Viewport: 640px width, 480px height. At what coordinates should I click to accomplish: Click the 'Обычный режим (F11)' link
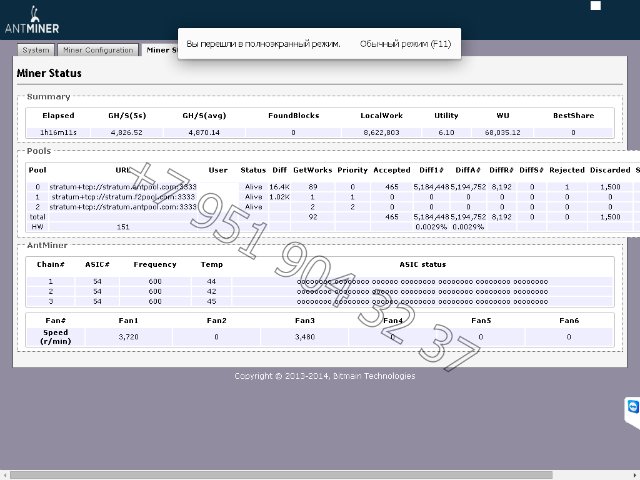click(x=405, y=44)
